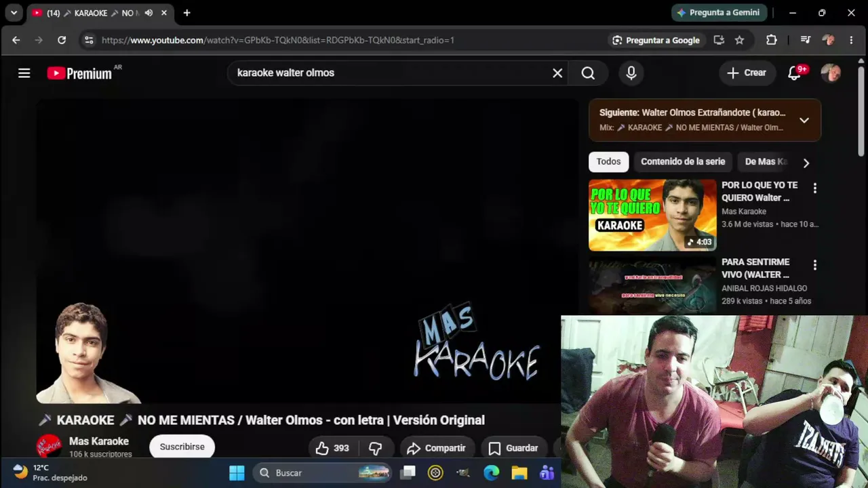Click Preguntar a Google lens button
The height and width of the screenshot is (488, 868).
tap(656, 40)
